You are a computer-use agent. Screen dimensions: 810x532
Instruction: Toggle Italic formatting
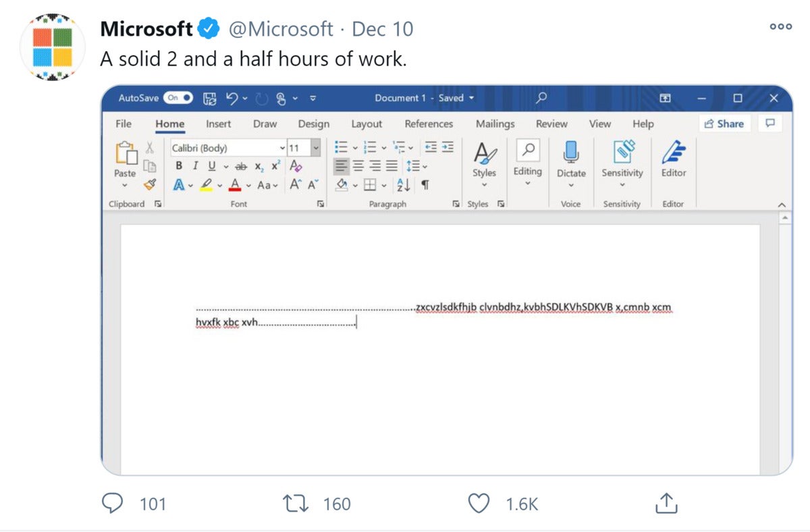(x=195, y=166)
